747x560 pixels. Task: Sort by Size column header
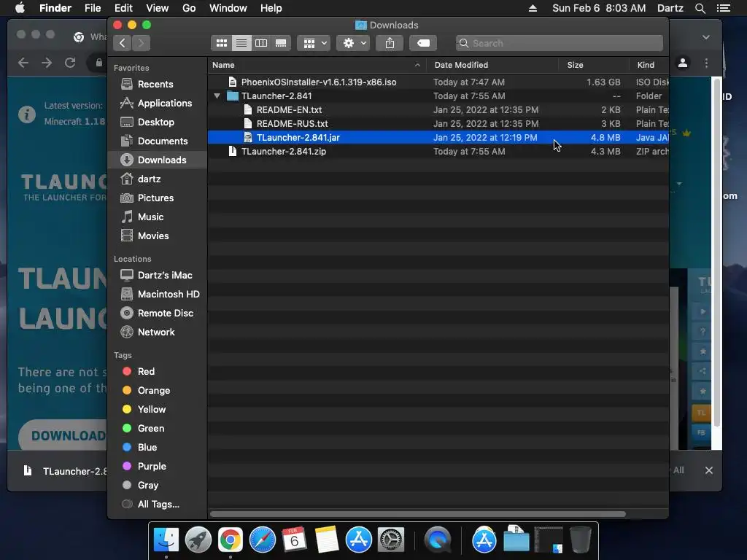(x=594, y=65)
